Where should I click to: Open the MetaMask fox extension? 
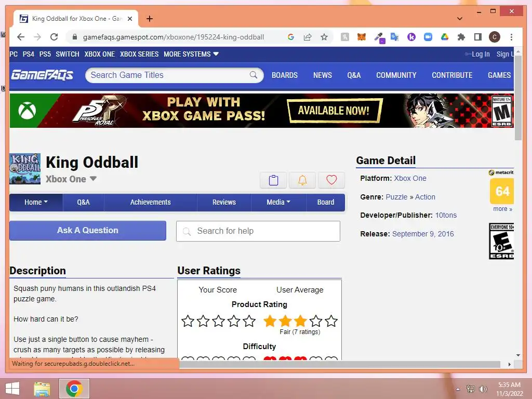click(362, 37)
